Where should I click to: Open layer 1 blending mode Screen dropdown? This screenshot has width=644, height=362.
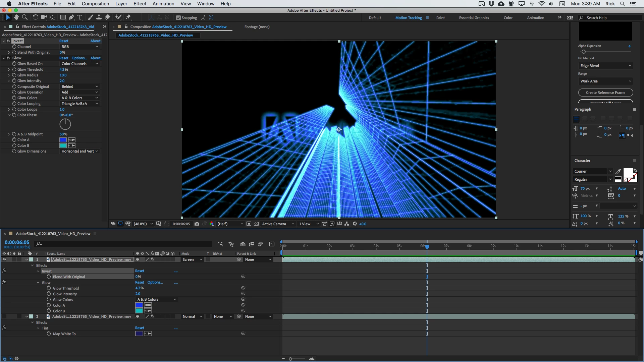pyautogui.click(x=192, y=260)
